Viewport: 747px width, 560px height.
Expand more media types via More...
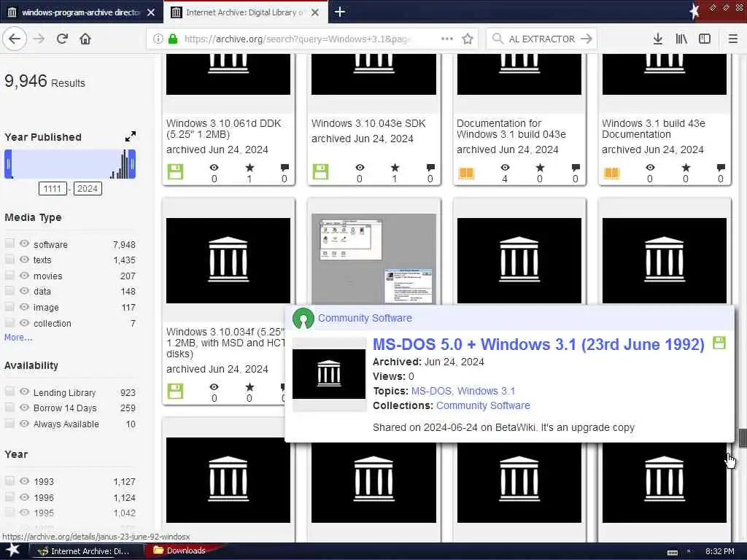point(18,337)
